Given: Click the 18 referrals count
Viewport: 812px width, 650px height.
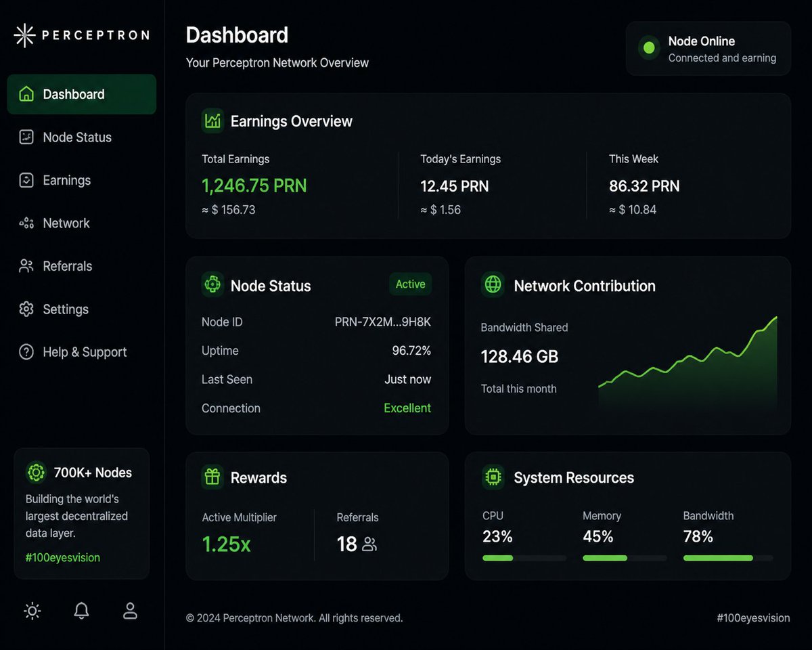Looking at the screenshot, I should tap(347, 544).
